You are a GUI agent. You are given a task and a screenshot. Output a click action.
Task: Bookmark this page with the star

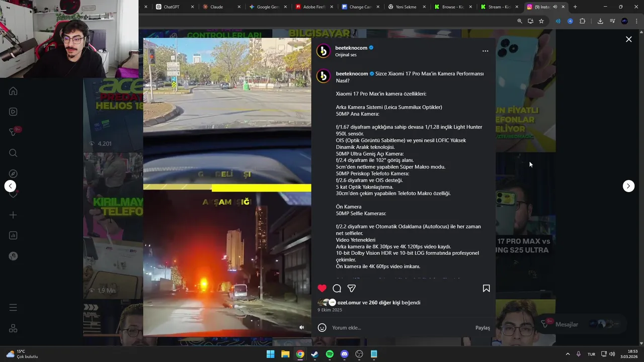point(541,21)
